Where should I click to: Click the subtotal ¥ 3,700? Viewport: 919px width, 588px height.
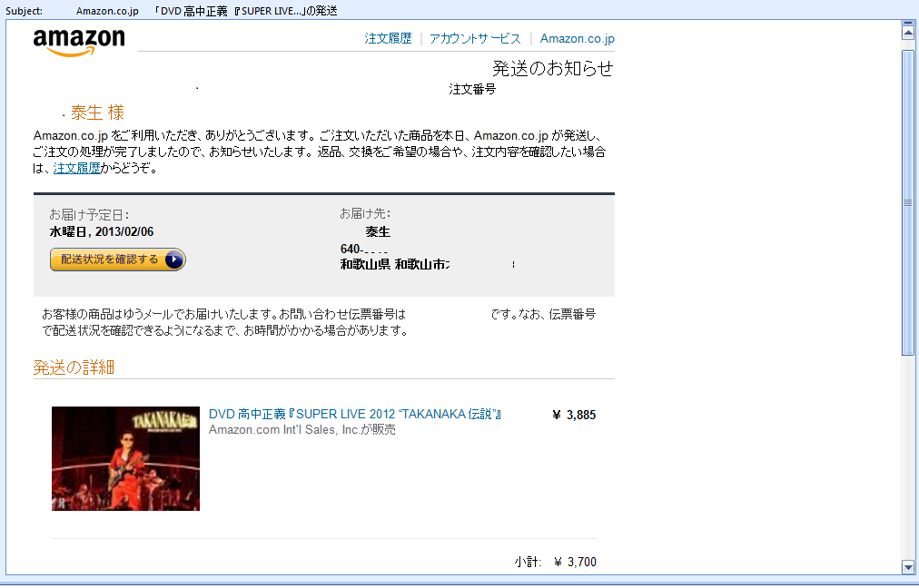click(x=575, y=563)
